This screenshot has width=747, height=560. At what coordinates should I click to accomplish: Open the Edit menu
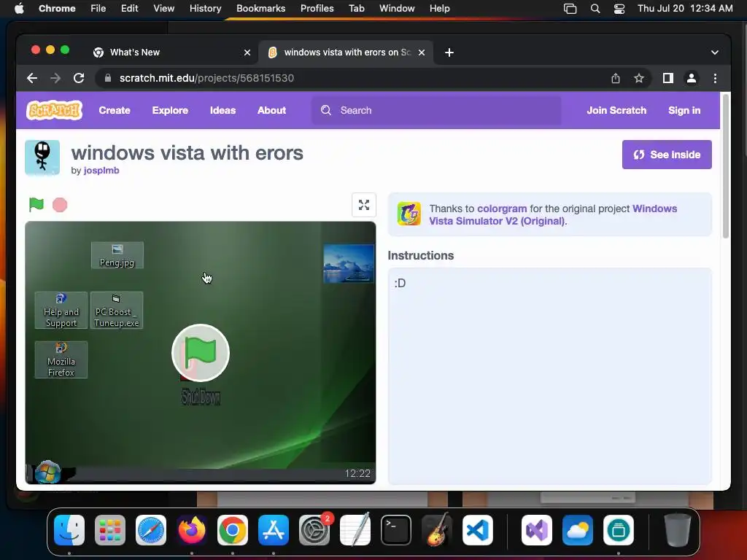click(129, 8)
